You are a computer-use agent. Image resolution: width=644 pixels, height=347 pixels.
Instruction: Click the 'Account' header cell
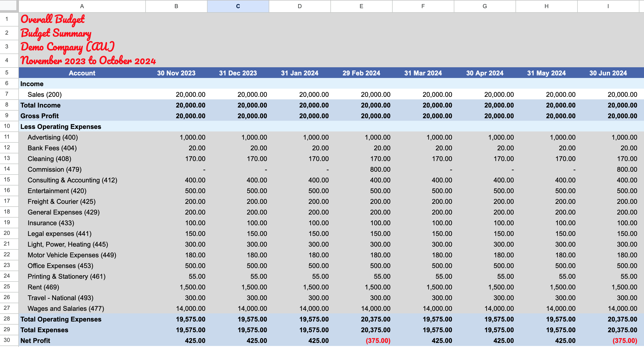click(82, 73)
